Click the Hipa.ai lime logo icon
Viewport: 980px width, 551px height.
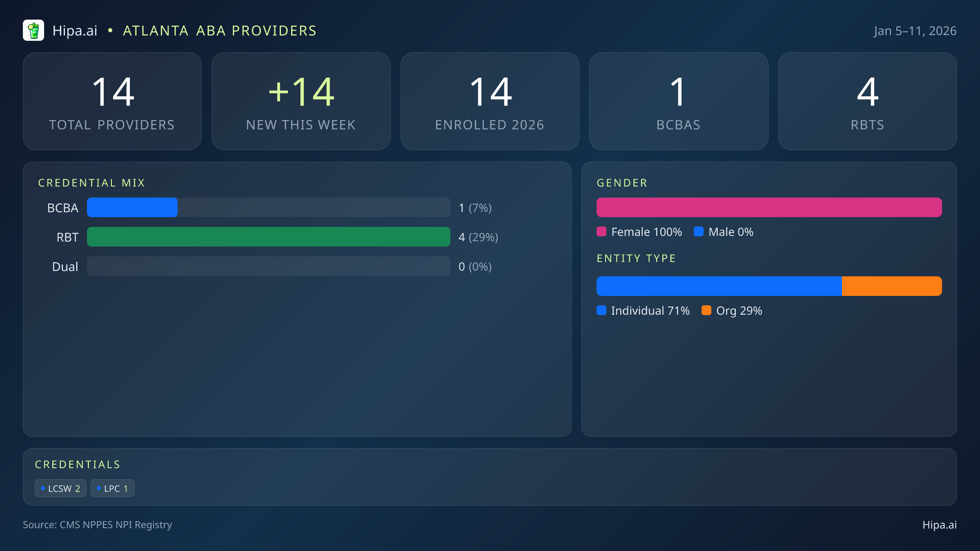click(x=34, y=30)
